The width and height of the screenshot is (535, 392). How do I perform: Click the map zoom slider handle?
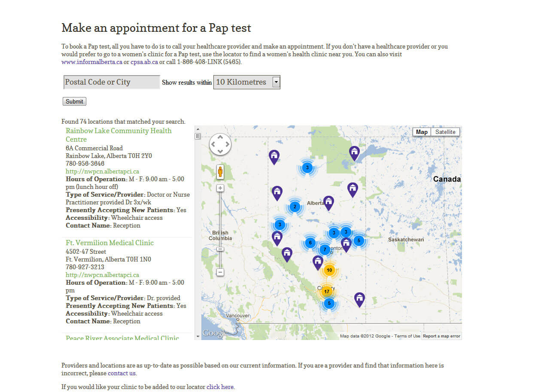coord(220,249)
